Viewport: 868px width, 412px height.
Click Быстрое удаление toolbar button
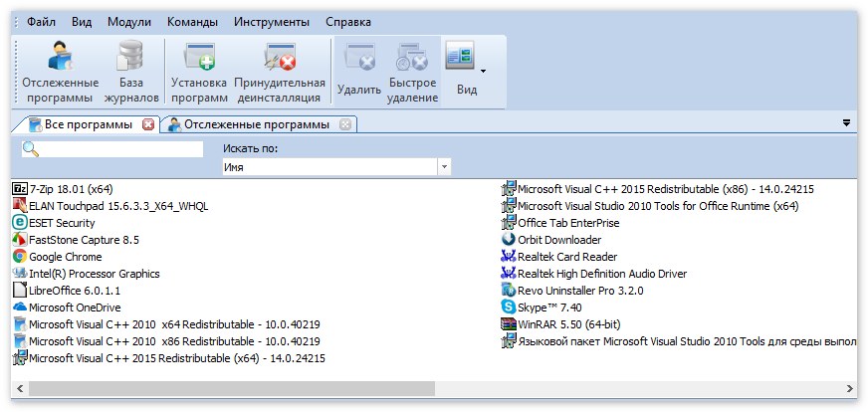pos(412,72)
